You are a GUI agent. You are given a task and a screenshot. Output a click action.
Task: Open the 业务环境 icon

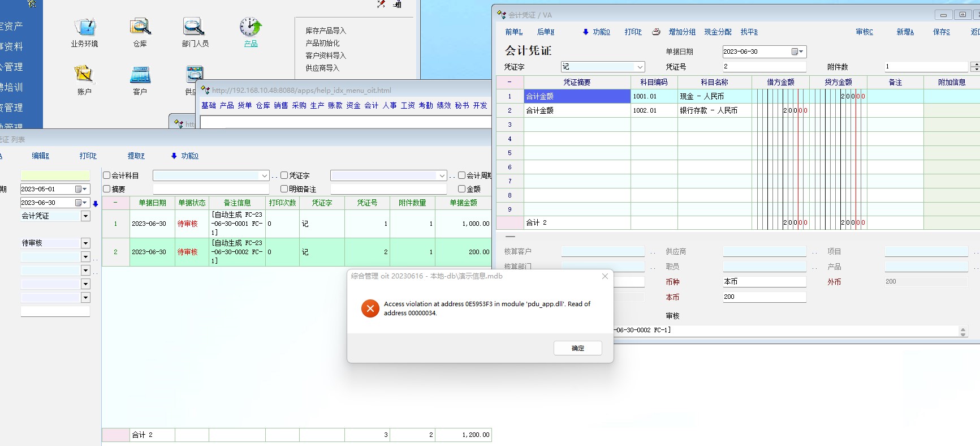pos(84,27)
